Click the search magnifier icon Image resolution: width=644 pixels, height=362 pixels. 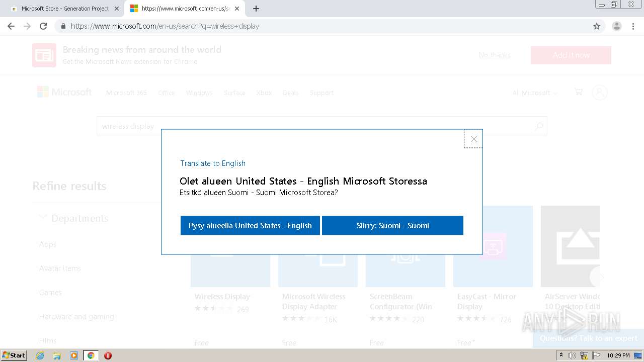[x=539, y=126]
